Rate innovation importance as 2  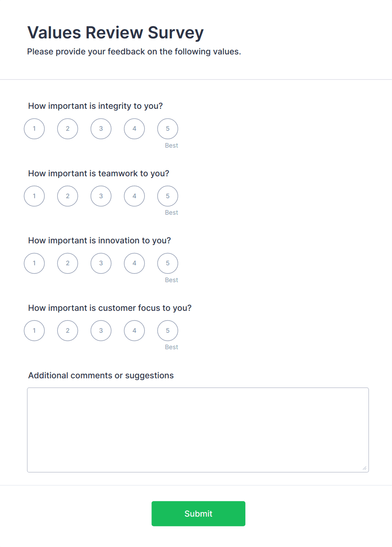coord(67,263)
